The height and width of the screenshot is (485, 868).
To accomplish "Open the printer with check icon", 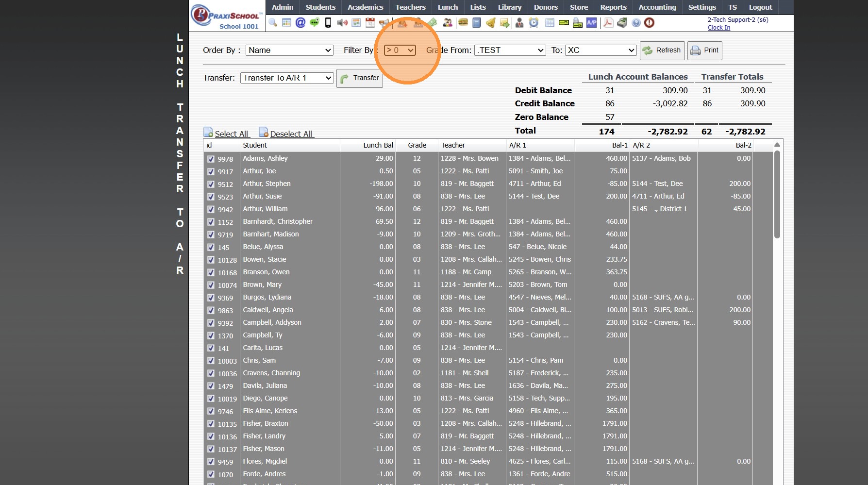I will 578,23.
